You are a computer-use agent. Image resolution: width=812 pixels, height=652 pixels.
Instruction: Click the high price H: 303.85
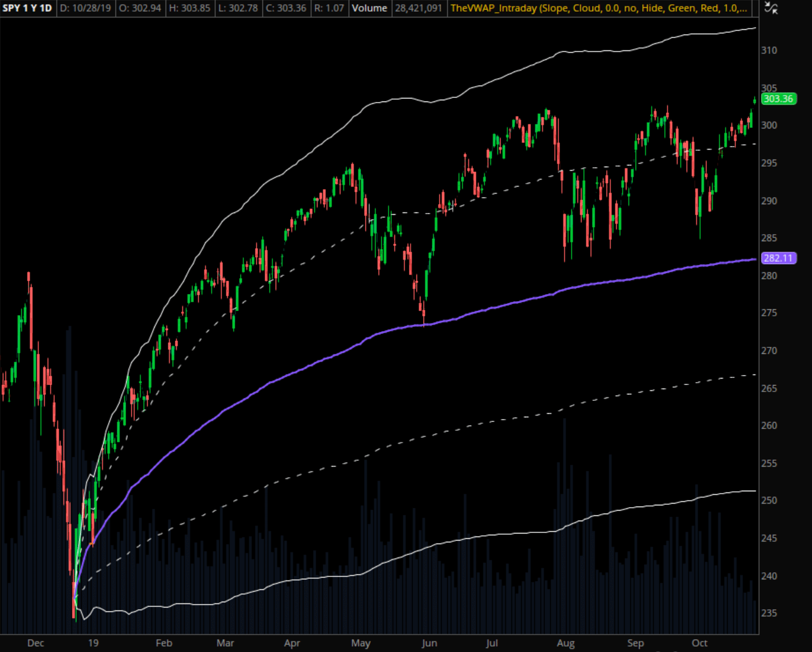[190, 8]
